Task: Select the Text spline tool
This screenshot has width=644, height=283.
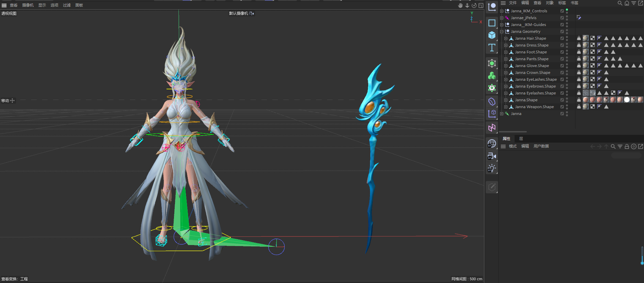Action: coord(492,48)
